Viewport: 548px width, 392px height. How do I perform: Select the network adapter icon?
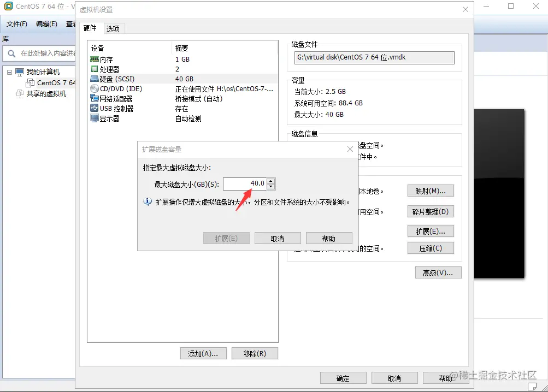95,98
